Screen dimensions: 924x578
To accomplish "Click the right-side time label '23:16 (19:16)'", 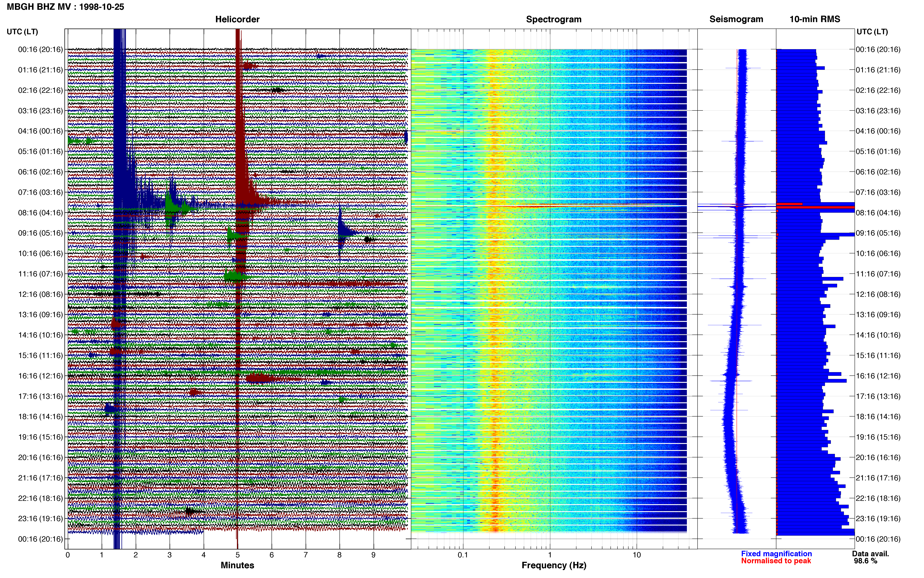I will (x=878, y=518).
